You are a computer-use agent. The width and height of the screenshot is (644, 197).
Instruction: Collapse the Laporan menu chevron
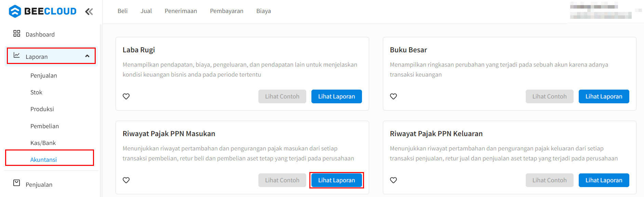click(87, 56)
